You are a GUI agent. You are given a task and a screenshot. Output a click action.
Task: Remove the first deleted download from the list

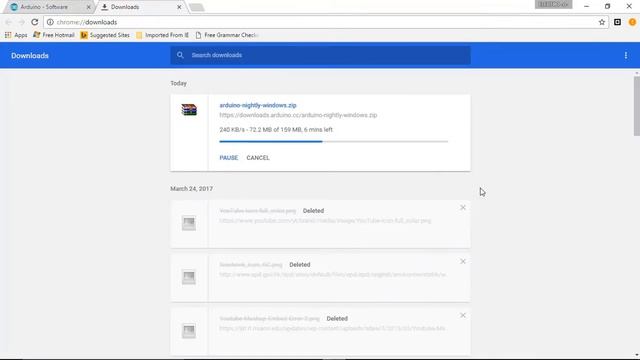click(463, 207)
